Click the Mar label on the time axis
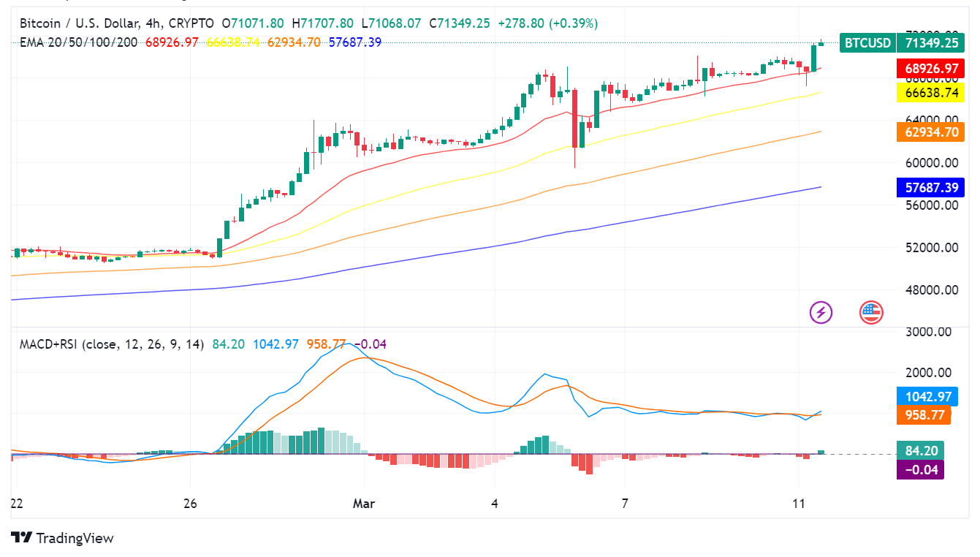Image resolution: width=980 pixels, height=557 pixels. (363, 504)
